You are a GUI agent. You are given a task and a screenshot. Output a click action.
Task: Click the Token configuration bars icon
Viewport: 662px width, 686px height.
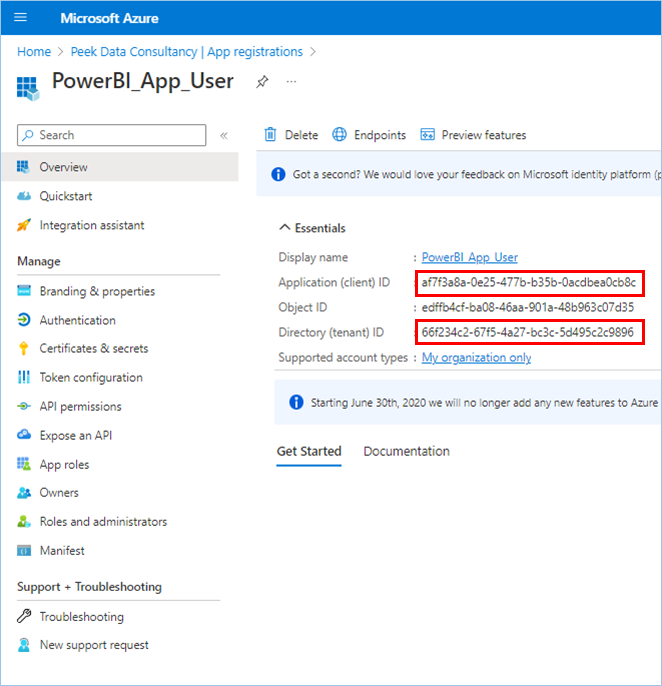pyautogui.click(x=24, y=377)
